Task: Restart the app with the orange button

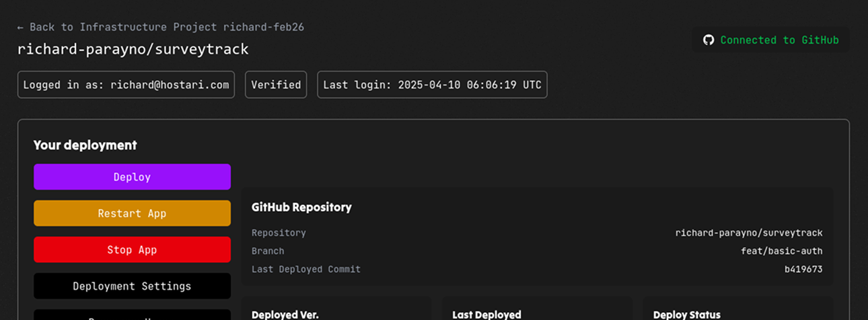Action: [132, 213]
